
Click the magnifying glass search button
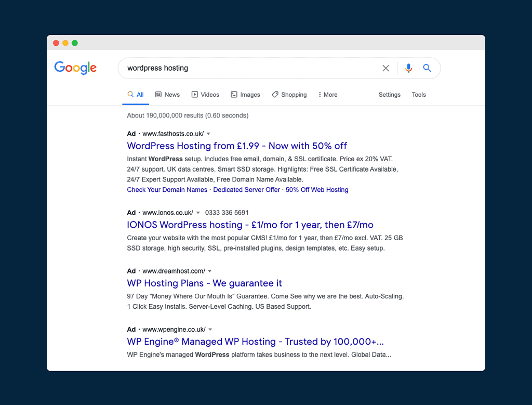point(427,68)
